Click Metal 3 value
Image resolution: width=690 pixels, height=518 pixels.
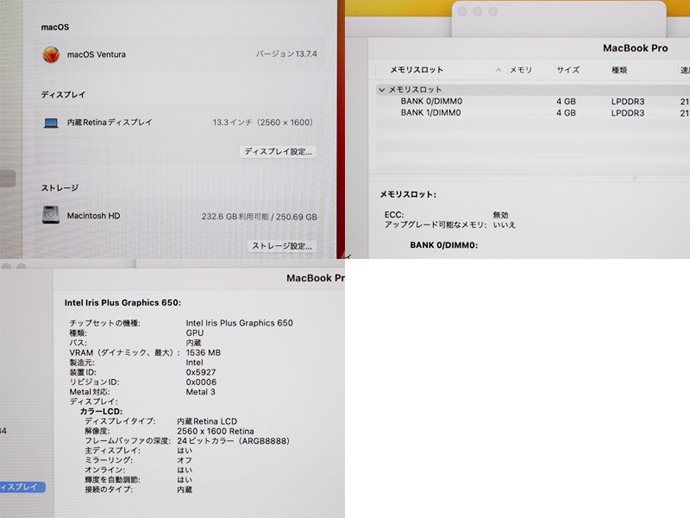click(200, 392)
